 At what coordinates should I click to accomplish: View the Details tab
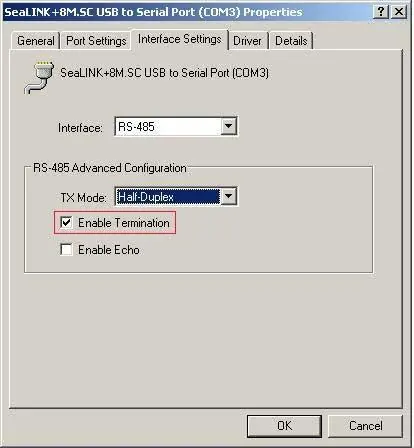291,41
